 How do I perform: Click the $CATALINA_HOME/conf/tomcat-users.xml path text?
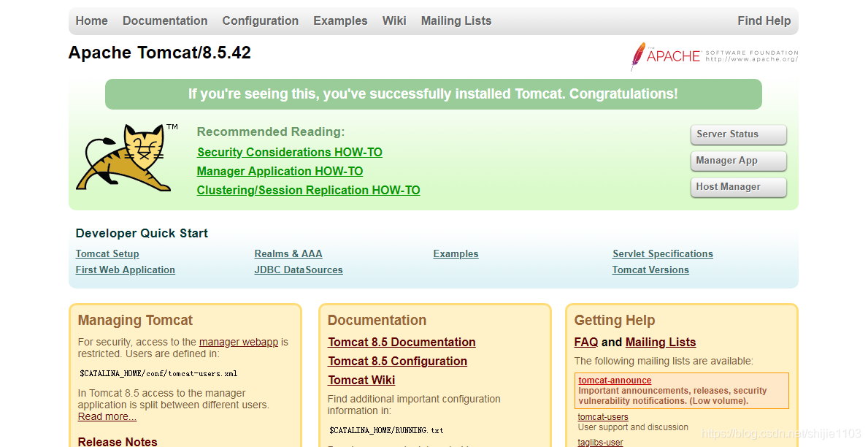[158, 374]
